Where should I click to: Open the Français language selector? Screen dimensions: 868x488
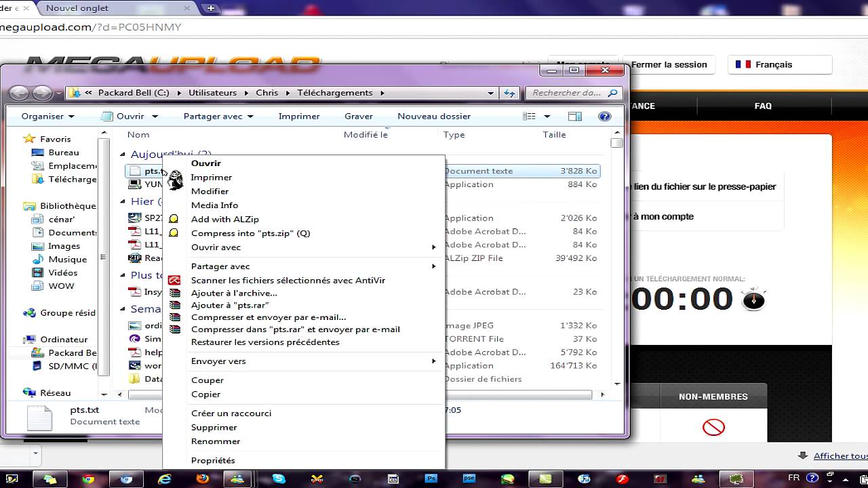(x=779, y=65)
